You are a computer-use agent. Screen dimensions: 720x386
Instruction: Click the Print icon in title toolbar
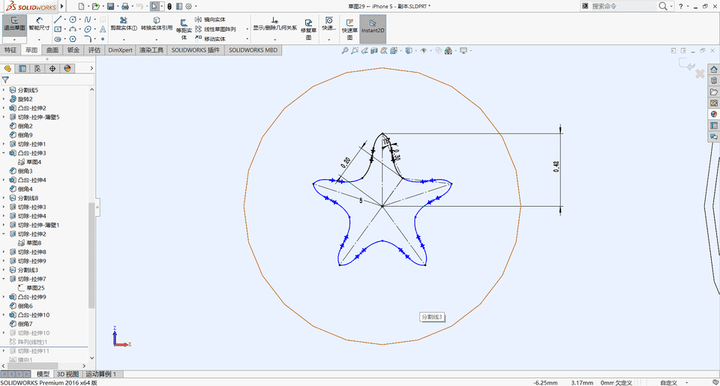pyautogui.click(x=124, y=6)
